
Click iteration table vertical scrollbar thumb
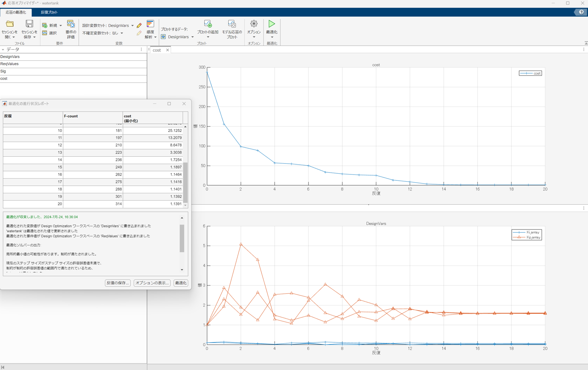point(185,182)
